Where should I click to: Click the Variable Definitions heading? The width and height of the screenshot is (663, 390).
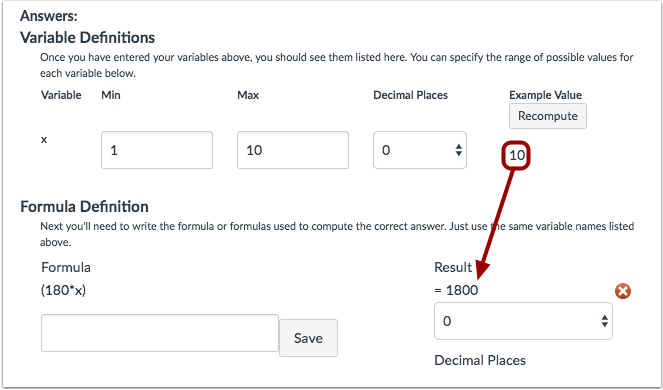88,38
